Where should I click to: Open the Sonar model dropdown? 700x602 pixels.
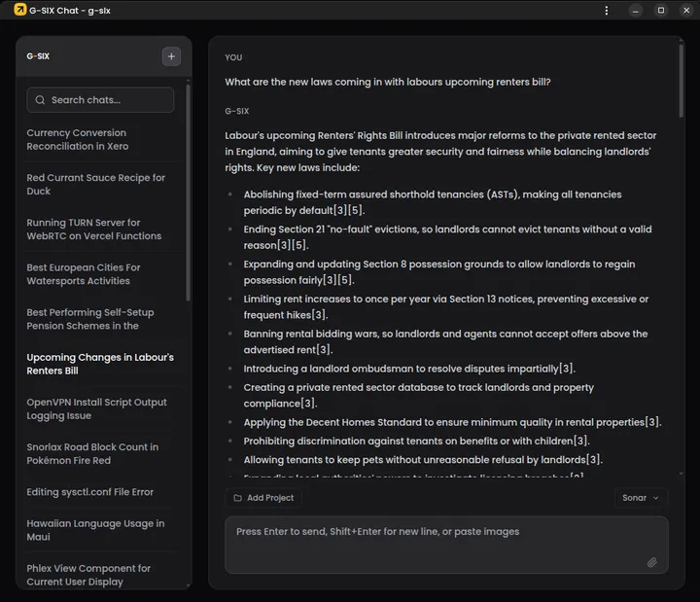pos(640,498)
